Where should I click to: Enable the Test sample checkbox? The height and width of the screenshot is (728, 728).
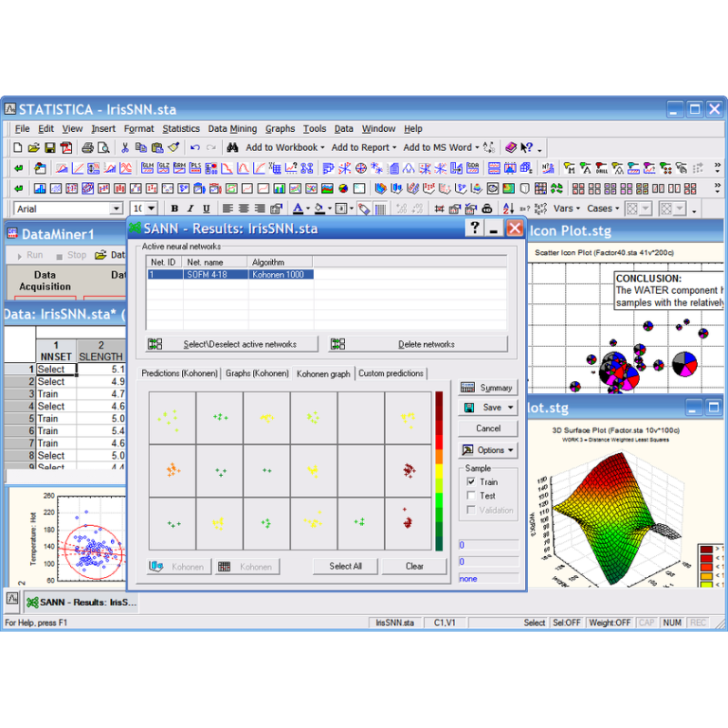click(x=470, y=496)
